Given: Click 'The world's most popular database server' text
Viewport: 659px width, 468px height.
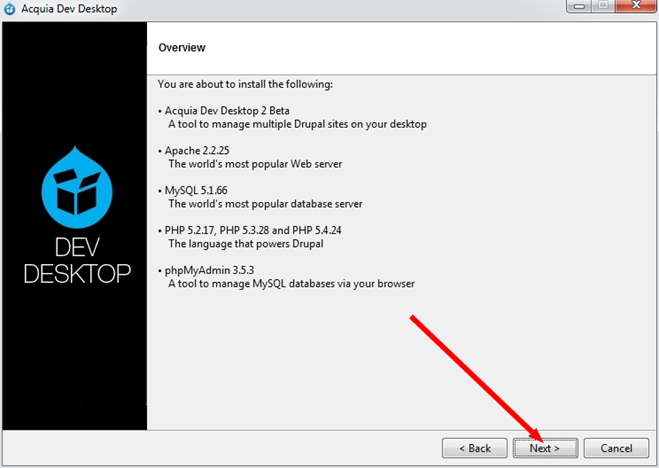Looking at the screenshot, I should (x=265, y=204).
